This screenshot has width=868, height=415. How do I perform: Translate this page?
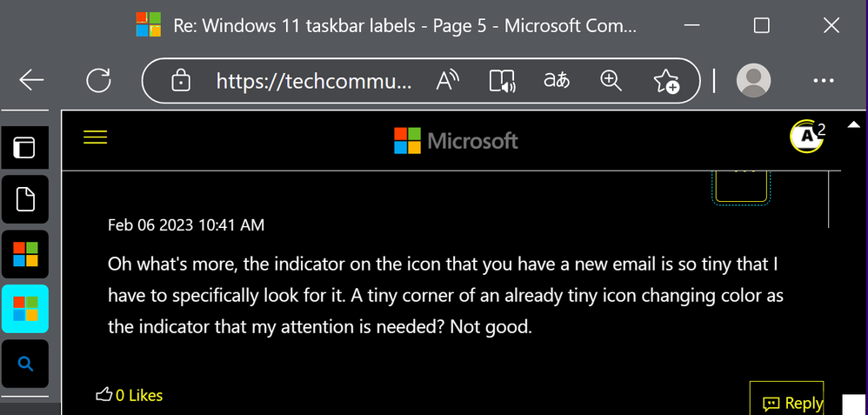tap(557, 81)
